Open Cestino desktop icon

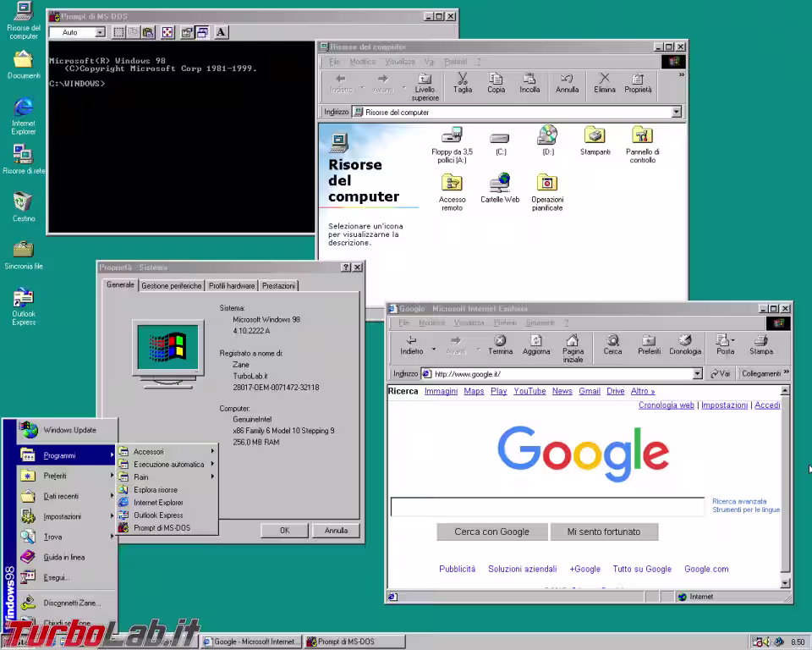pos(24,206)
